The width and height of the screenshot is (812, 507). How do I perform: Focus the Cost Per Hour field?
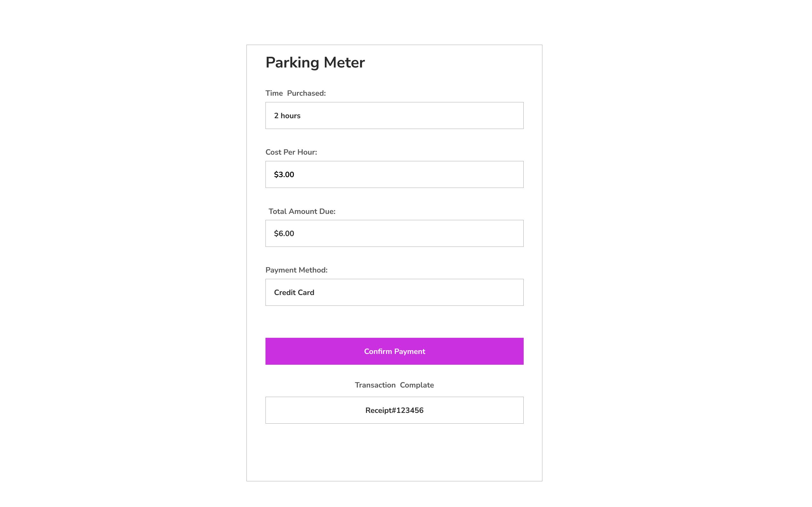point(394,174)
